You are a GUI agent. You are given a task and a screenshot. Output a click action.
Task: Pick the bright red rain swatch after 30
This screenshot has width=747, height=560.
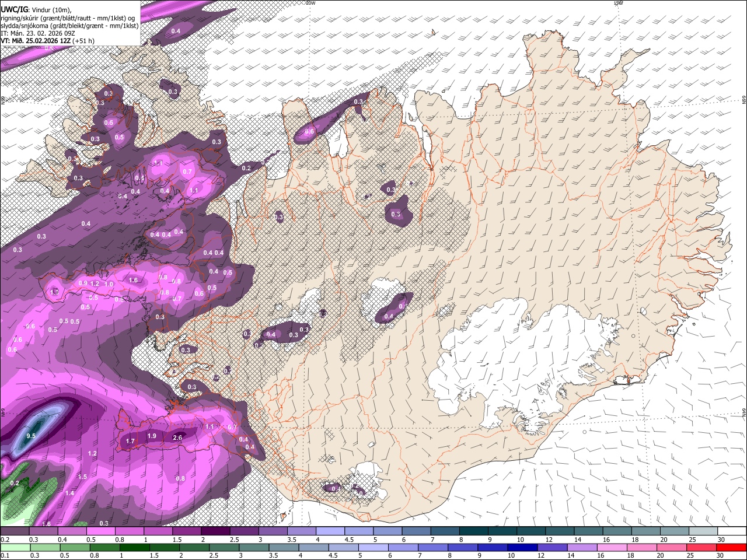click(732, 547)
